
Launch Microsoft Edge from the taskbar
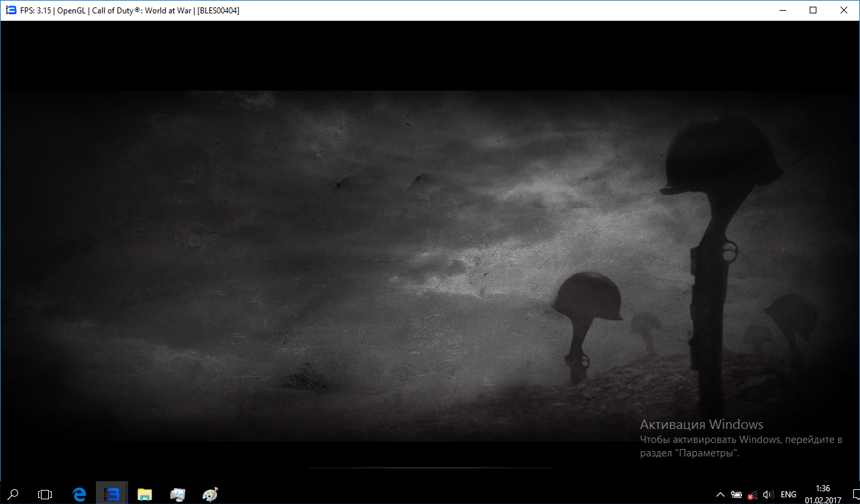coord(79,494)
